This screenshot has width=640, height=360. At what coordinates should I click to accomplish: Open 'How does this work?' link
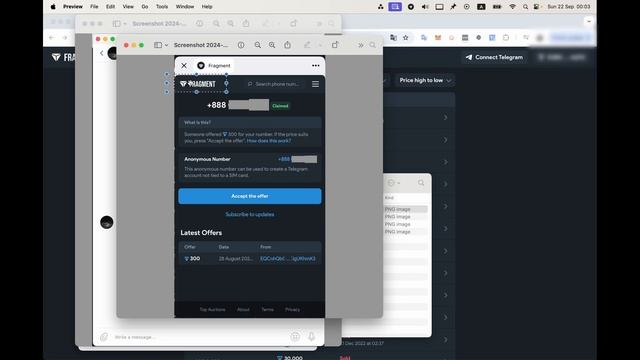pos(269,141)
